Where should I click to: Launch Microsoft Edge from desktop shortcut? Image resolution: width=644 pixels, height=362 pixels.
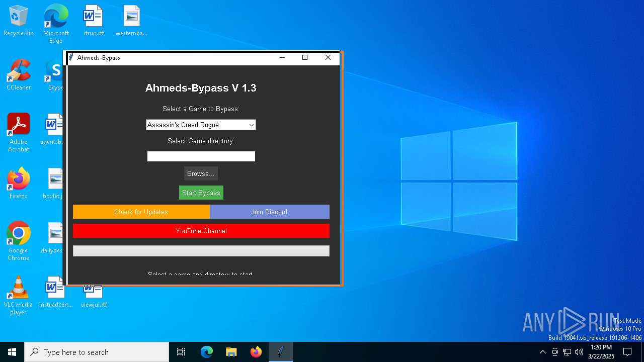(56, 24)
